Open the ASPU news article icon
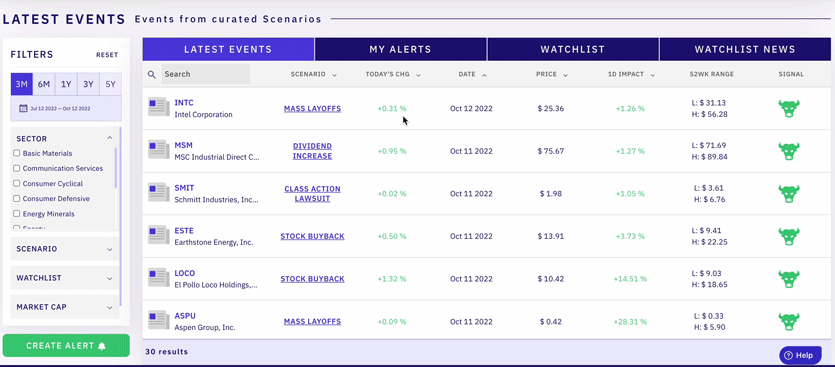The width and height of the screenshot is (835, 367). pyautogui.click(x=159, y=320)
